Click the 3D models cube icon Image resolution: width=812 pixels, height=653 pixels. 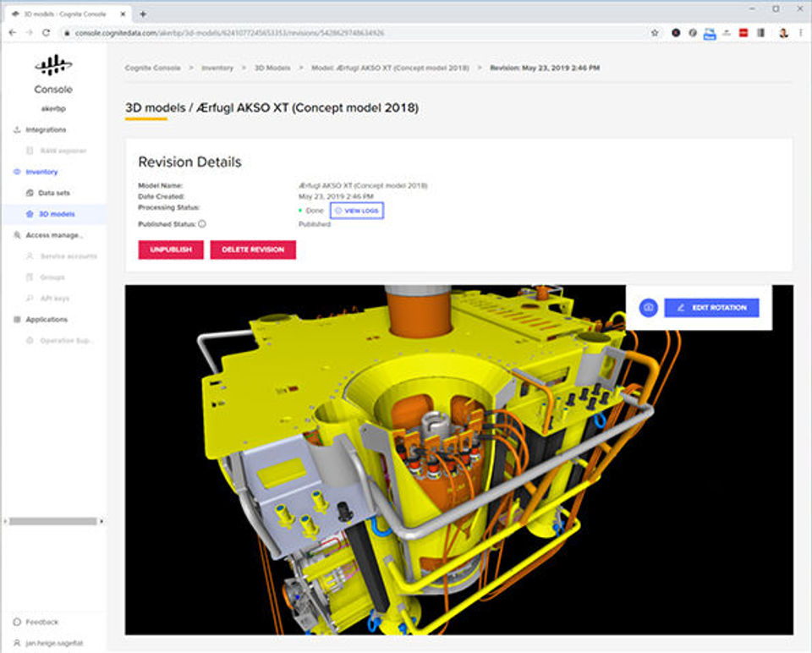(30, 214)
